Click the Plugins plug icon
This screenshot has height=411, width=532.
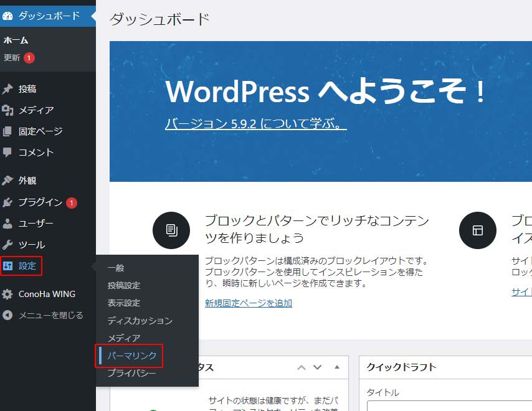pos(7,202)
